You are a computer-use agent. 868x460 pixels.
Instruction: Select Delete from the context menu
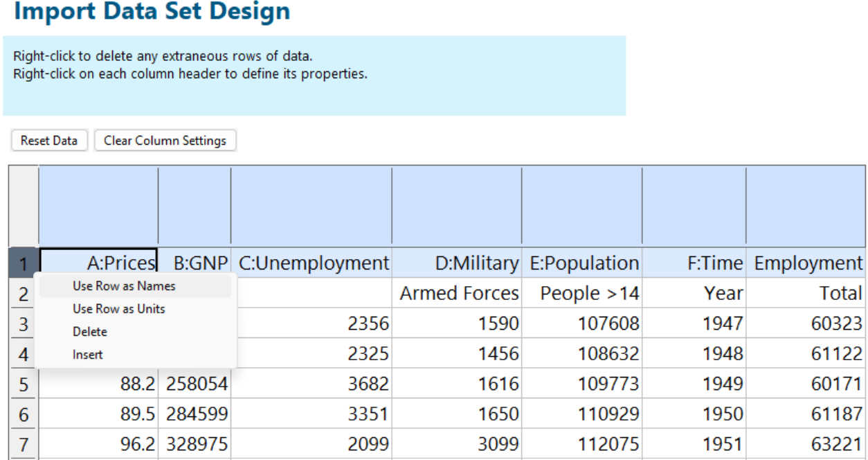point(136,332)
